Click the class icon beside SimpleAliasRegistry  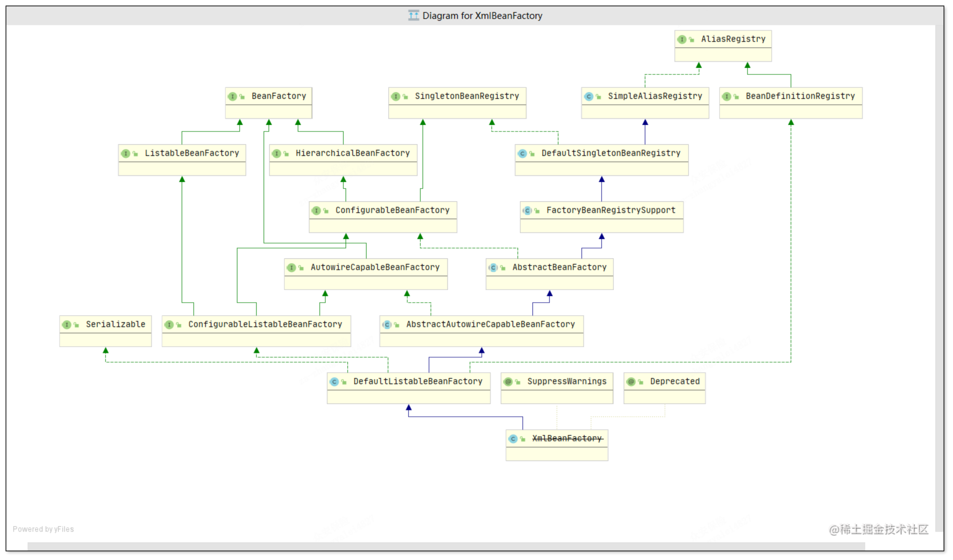[x=589, y=96]
